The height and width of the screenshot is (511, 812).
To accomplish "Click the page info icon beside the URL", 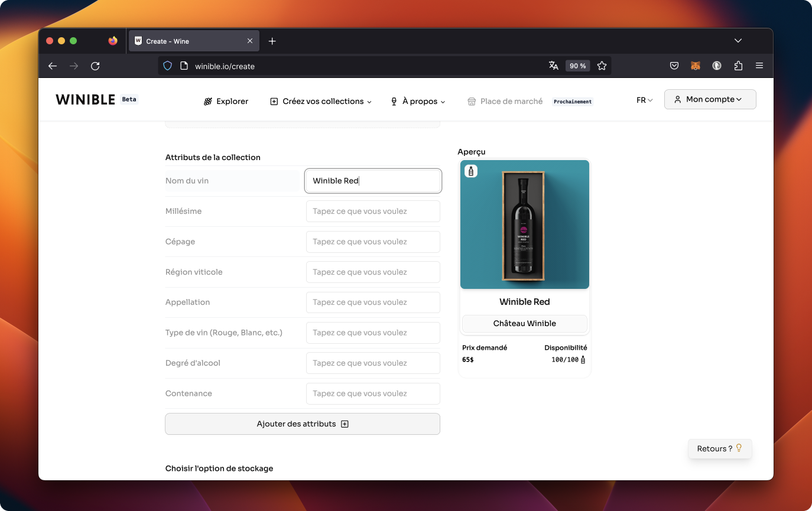I will tap(184, 66).
